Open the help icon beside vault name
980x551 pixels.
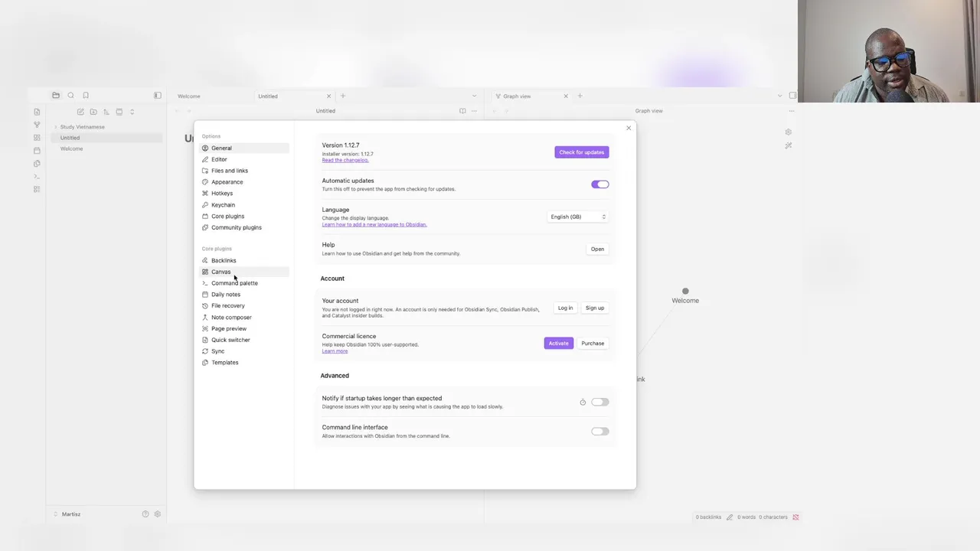(145, 514)
